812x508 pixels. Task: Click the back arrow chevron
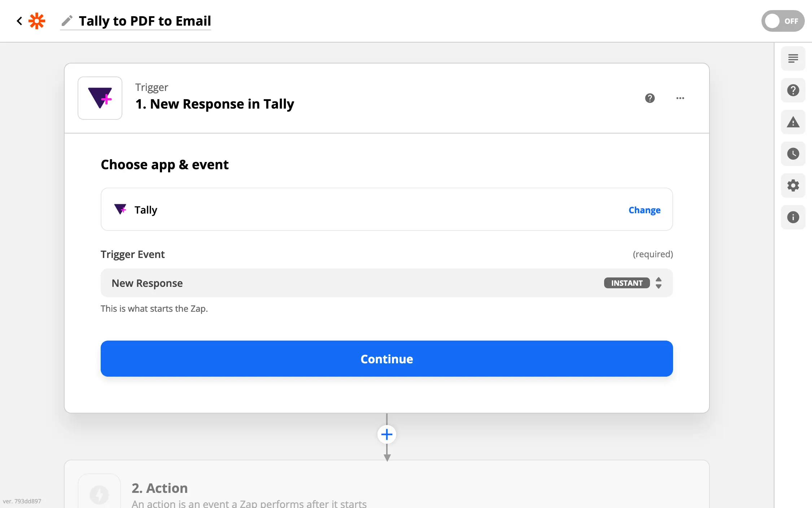[19, 21]
